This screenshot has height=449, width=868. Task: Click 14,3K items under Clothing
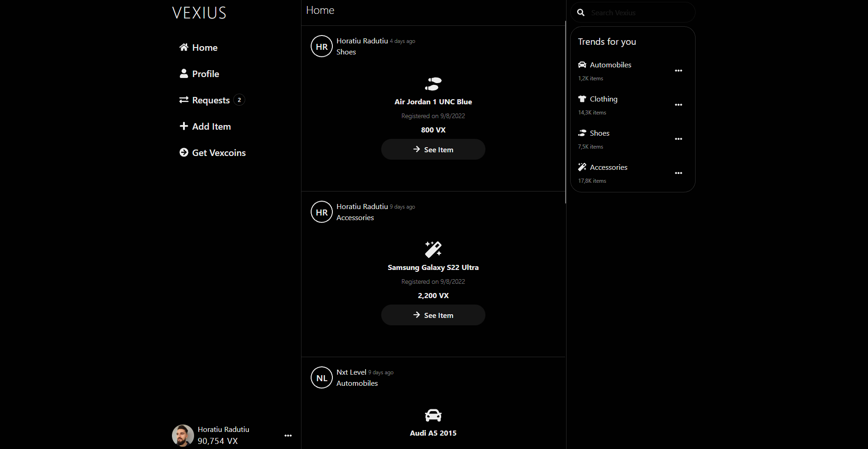(592, 113)
